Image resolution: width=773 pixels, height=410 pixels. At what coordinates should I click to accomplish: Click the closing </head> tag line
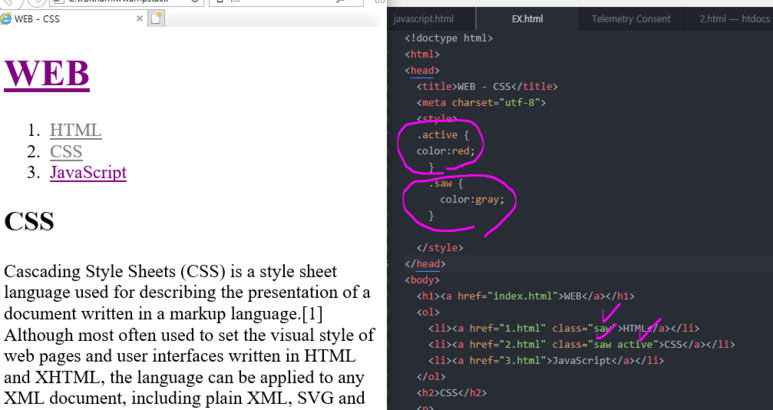pyautogui.click(x=425, y=264)
